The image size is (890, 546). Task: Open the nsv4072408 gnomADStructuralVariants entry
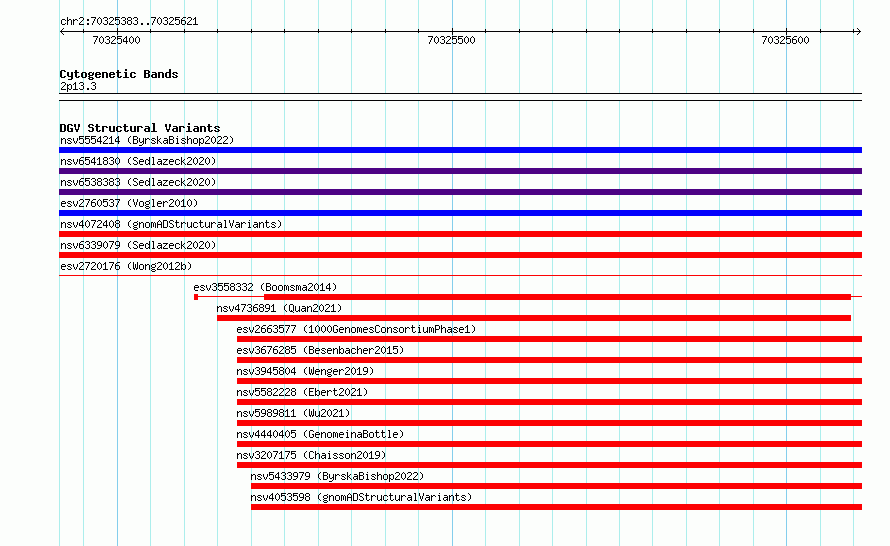[x=171, y=224]
